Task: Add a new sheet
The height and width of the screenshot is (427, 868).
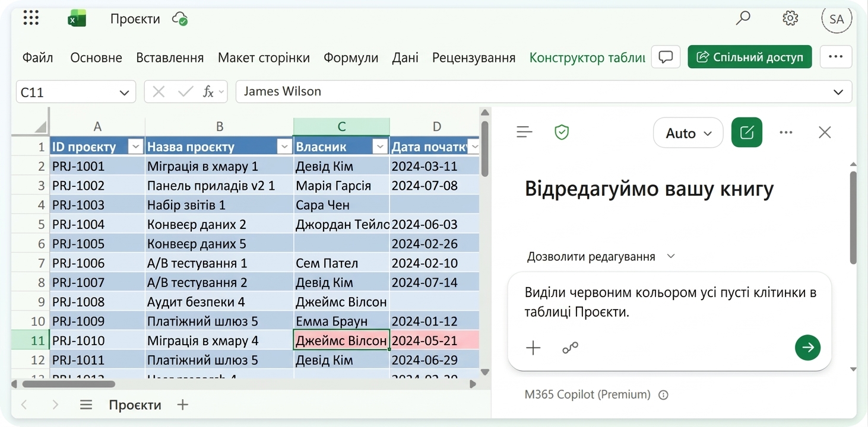Action: pos(183,405)
